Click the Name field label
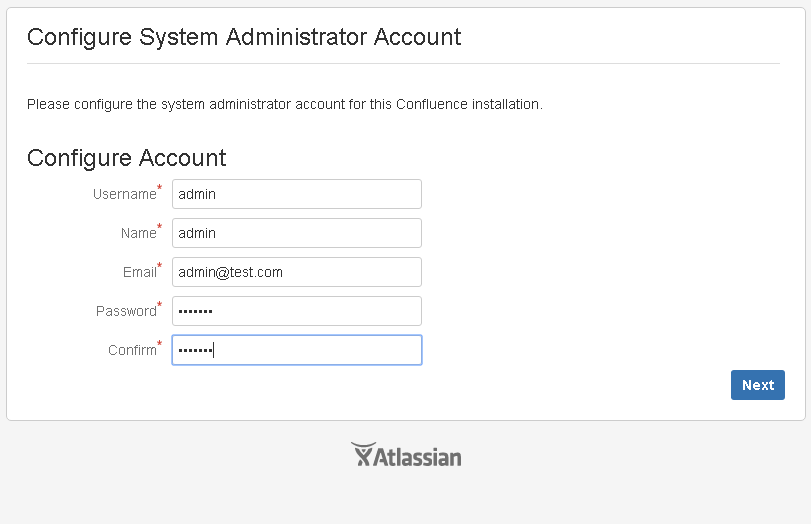The image size is (811, 524). tap(139, 233)
